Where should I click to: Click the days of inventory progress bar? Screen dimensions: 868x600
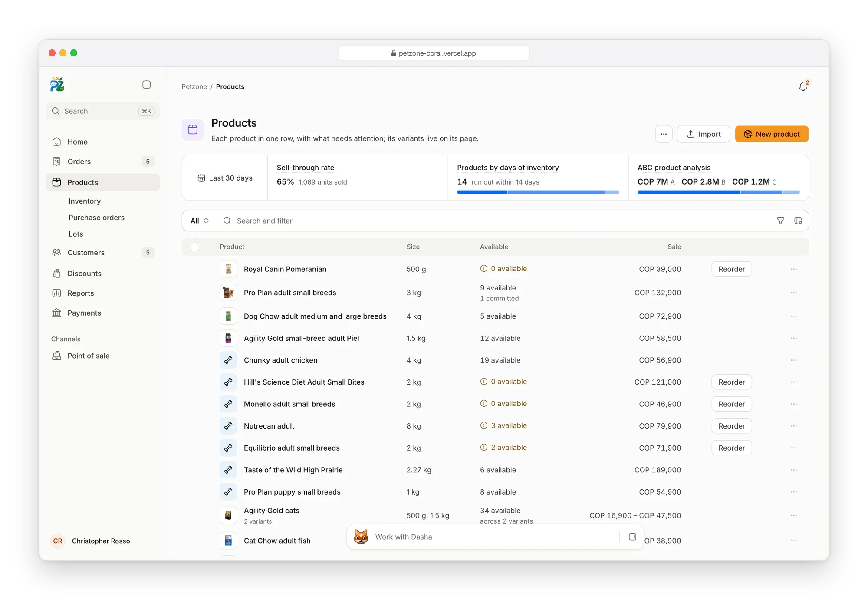click(x=538, y=192)
